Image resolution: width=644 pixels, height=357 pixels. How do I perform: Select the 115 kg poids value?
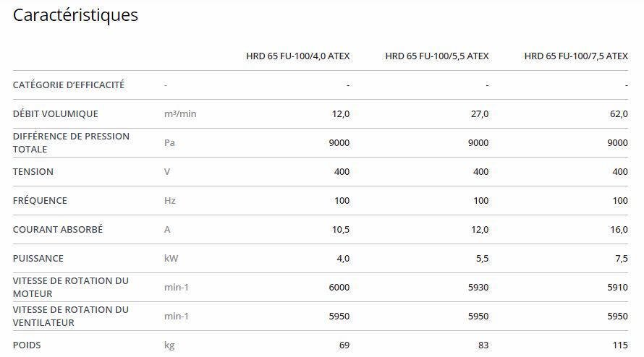[x=620, y=345]
